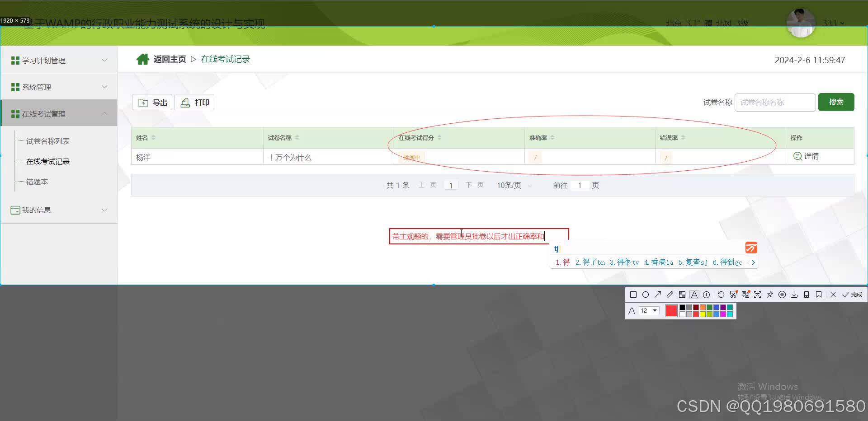This screenshot has height=421, width=868.
Task: Select the arrow annotation tool
Action: (658, 295)
